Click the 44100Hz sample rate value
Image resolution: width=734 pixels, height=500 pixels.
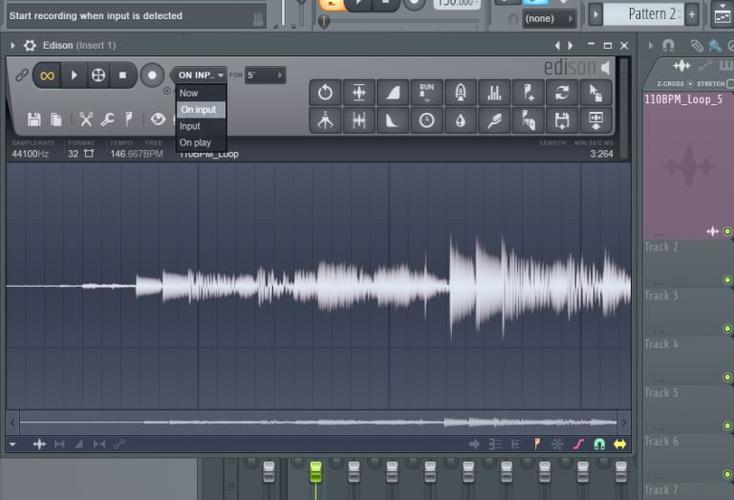coord(30,154)
